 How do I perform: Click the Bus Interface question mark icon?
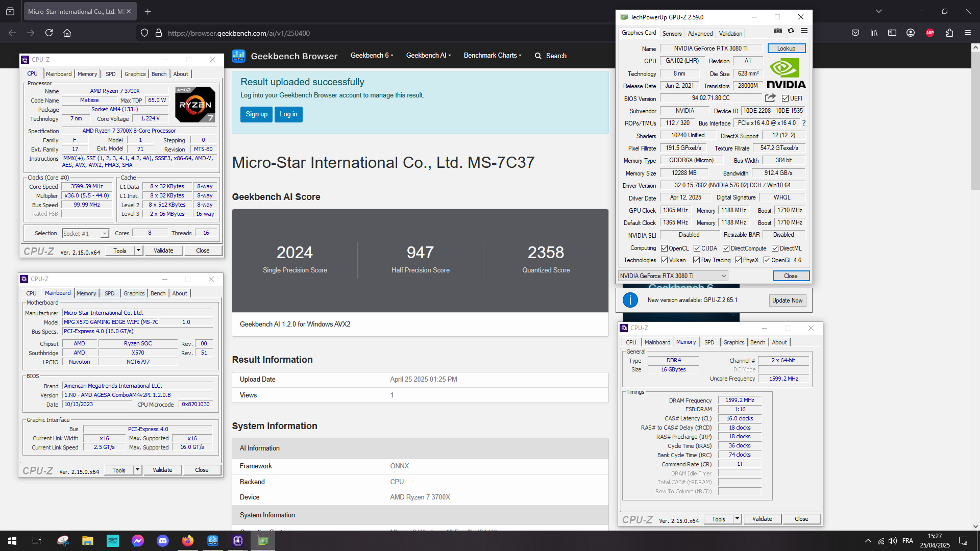click(x=804, y=123)
